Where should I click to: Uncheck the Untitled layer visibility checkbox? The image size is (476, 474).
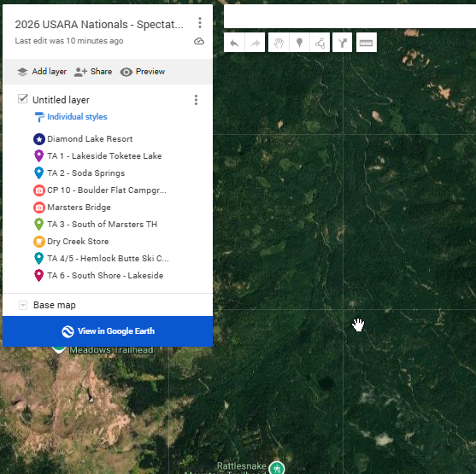coord(23,99)
